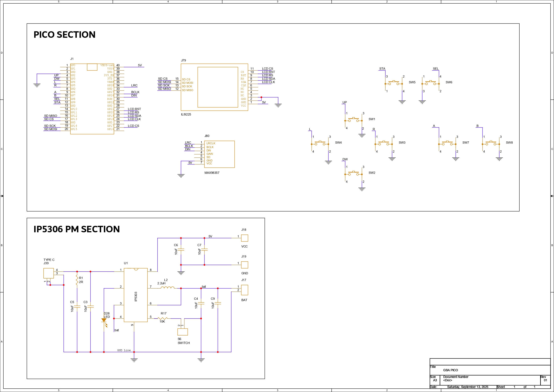Click the S6 SWITCH connector box
The image size is (554, 392).
click(182, 332)
